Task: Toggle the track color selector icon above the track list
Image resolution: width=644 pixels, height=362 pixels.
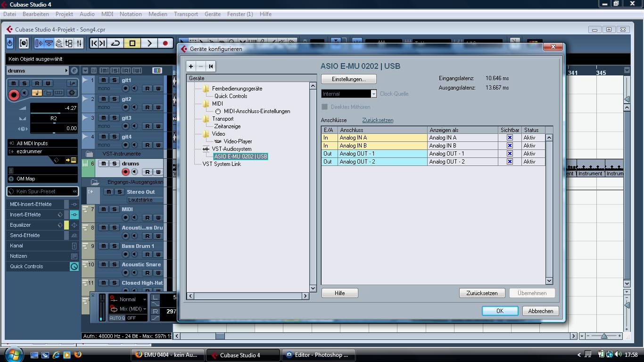Action: tap(157, 70)
